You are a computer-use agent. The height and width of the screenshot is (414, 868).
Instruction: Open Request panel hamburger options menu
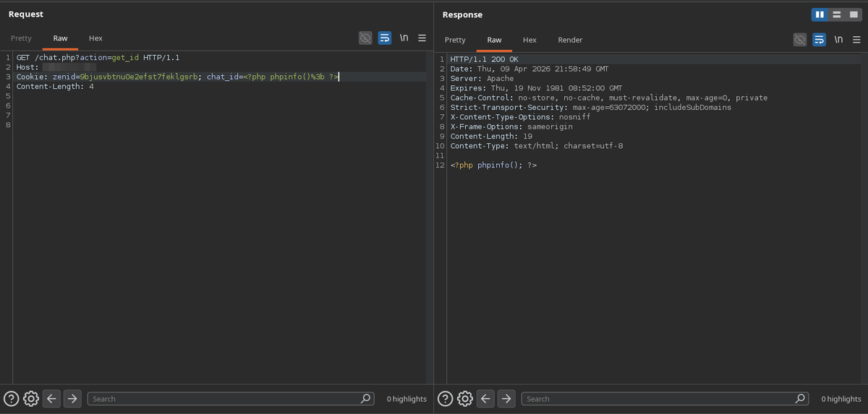(422, 38)
